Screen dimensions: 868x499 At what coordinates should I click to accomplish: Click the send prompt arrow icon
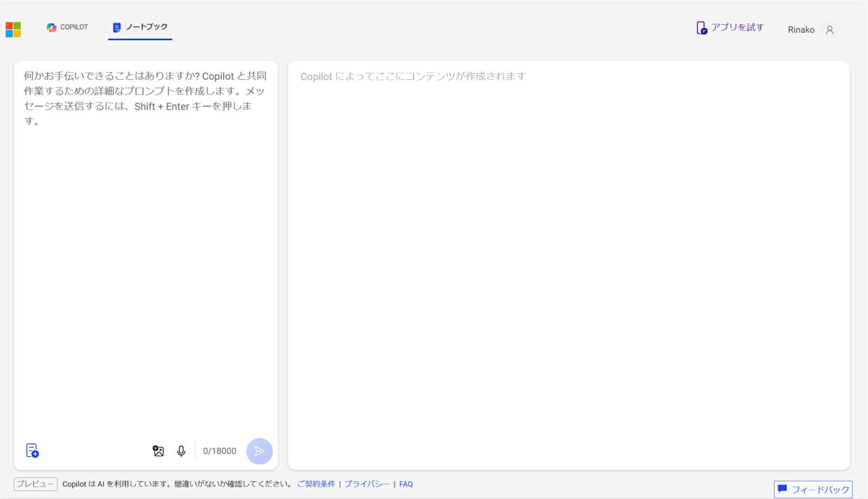click(259, 451)
